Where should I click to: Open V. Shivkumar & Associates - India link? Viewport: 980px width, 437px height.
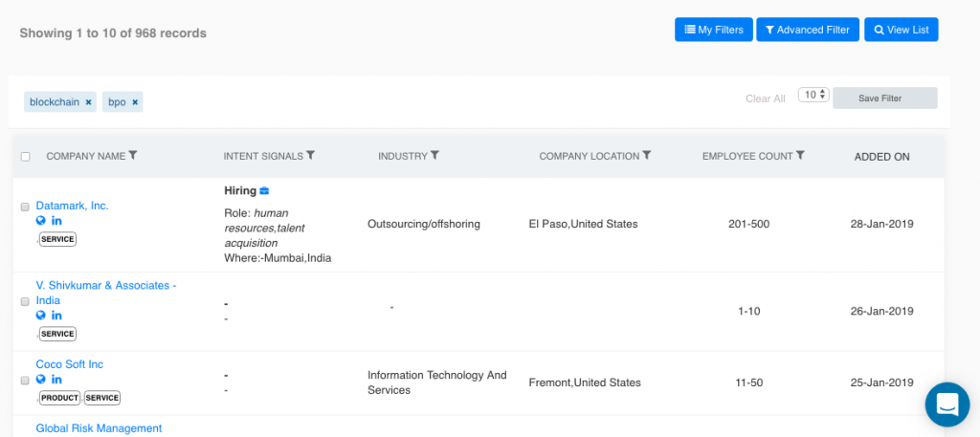pyautogui.click(x=106, y=293)
